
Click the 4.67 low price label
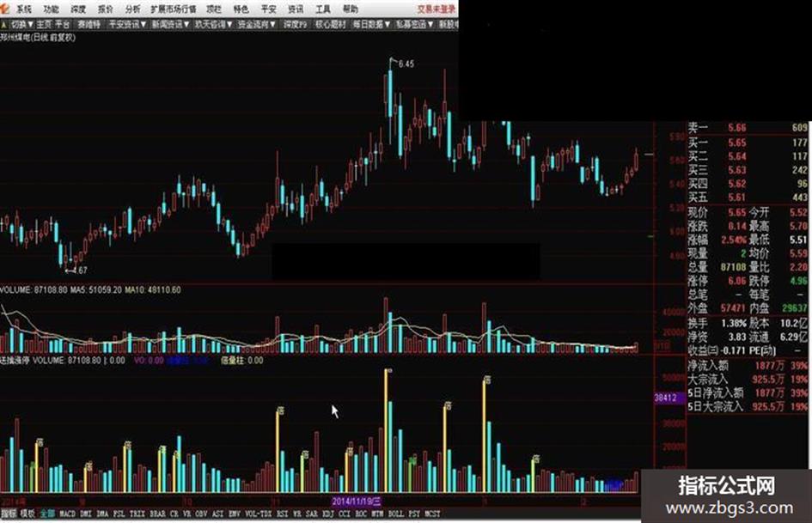[x=79, y=271]
